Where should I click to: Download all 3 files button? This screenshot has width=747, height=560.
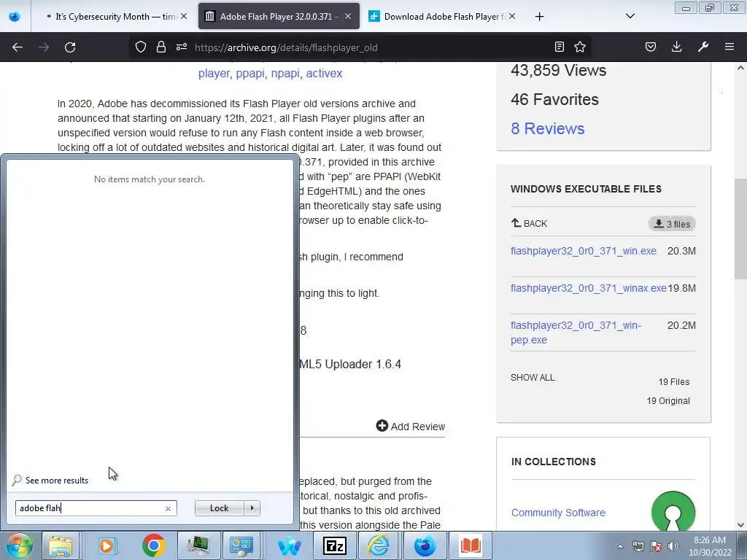tap(672, 224)
